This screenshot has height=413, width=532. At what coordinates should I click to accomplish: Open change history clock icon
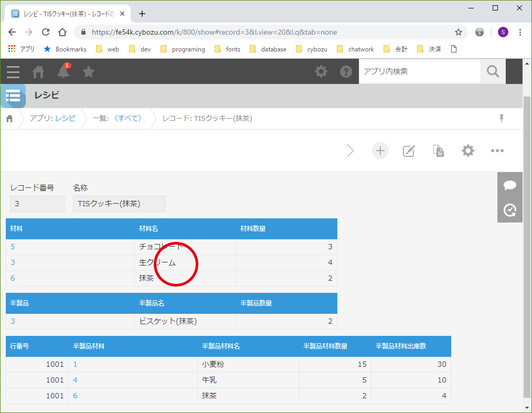pos(509,210)
